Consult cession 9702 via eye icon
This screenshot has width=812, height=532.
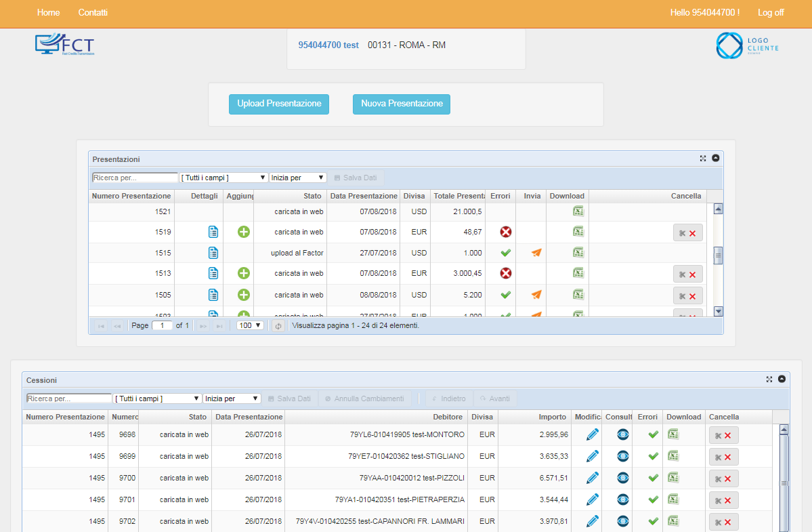623,521
